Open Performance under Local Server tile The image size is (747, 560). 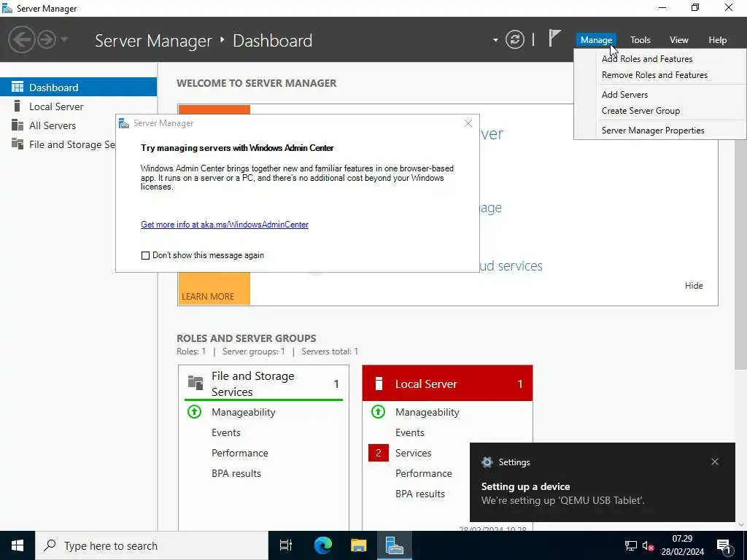[x=424, y=473]
